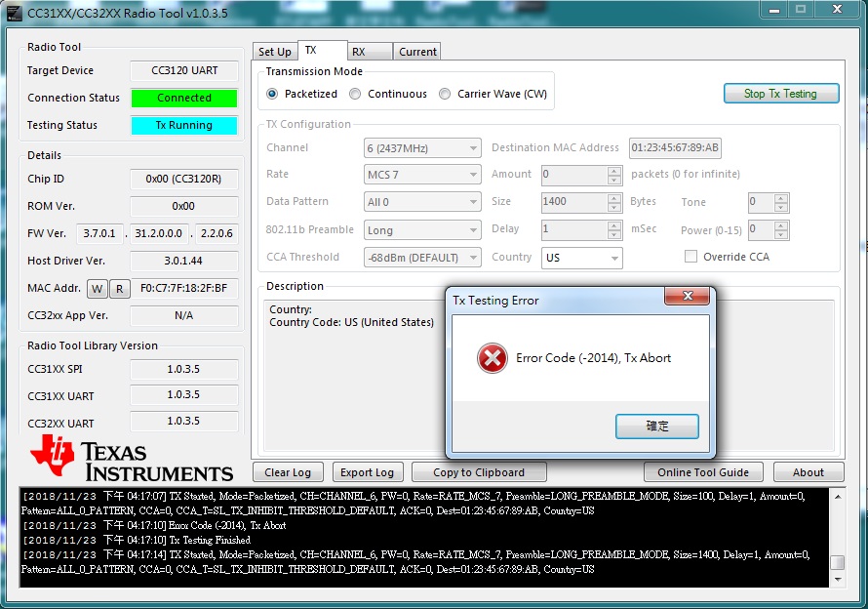Open the Data Pattern dropdown

[x=422, y=202]
